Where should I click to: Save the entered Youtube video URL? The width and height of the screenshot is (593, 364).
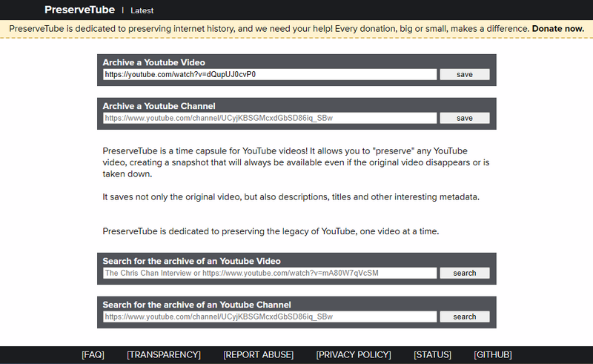tap(465, 75)
